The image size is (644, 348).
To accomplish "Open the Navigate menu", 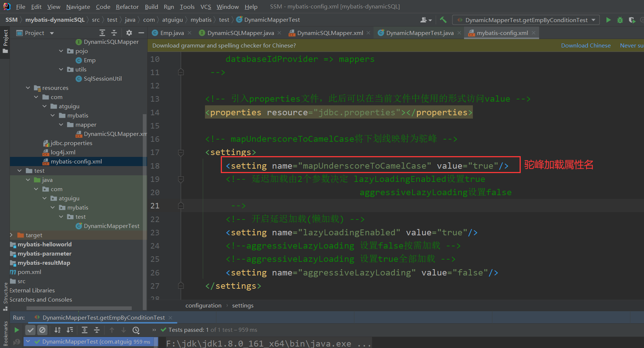I will tap(78, 7).
